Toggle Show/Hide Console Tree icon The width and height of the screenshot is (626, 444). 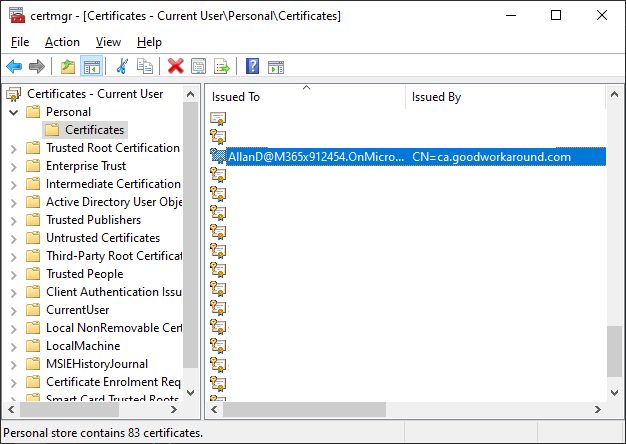[x=92, y=67]
